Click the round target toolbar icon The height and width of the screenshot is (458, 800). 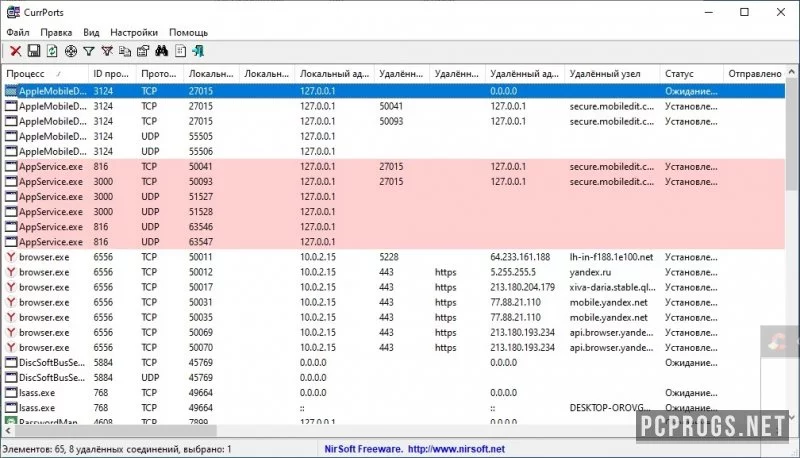coord(71,51)
